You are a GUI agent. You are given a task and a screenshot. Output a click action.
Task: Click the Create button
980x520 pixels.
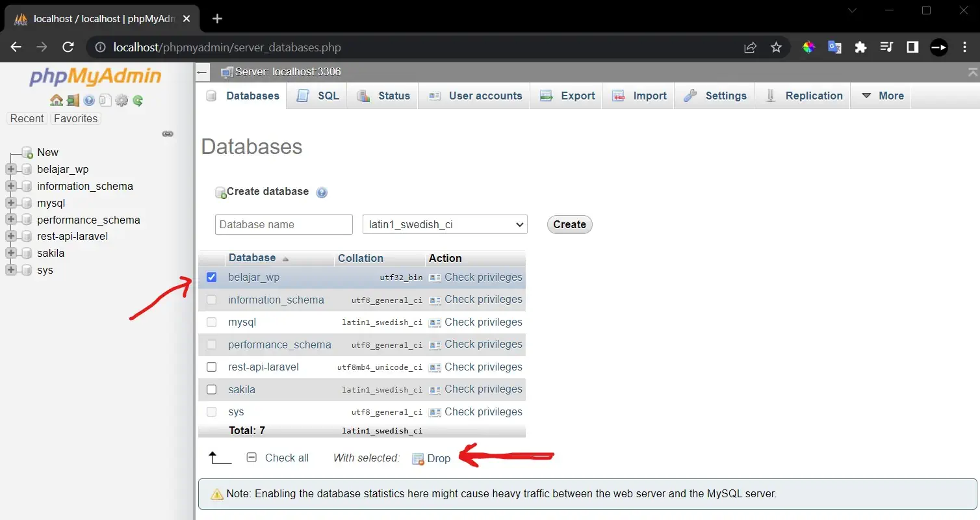point(570,225)
